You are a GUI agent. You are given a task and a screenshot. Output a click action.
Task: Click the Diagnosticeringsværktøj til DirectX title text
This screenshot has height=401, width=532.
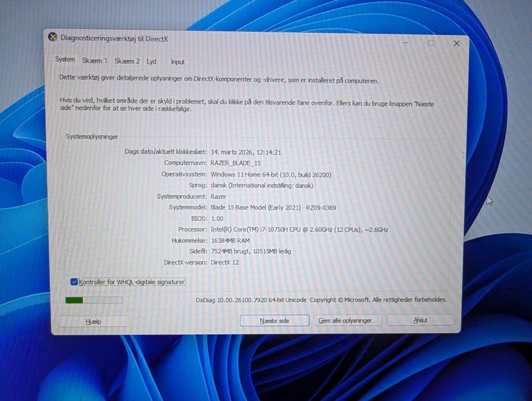point(114,38)
